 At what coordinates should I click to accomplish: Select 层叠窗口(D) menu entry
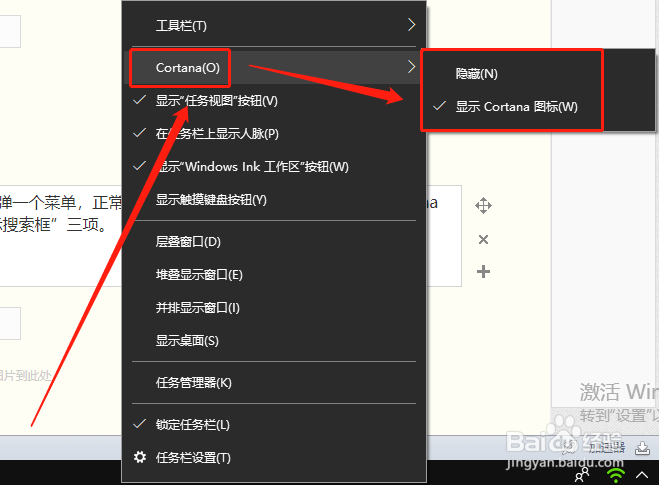coord(274,242)
